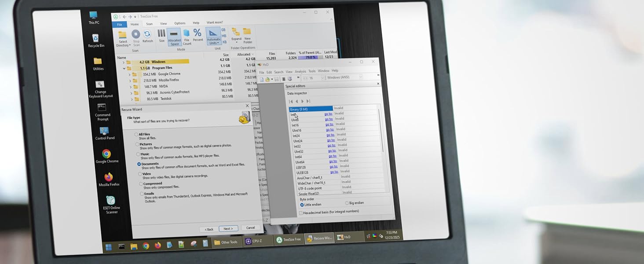Switch to the View tab in TreeSize
Screen dimensions: 644x264
point(163,24)
